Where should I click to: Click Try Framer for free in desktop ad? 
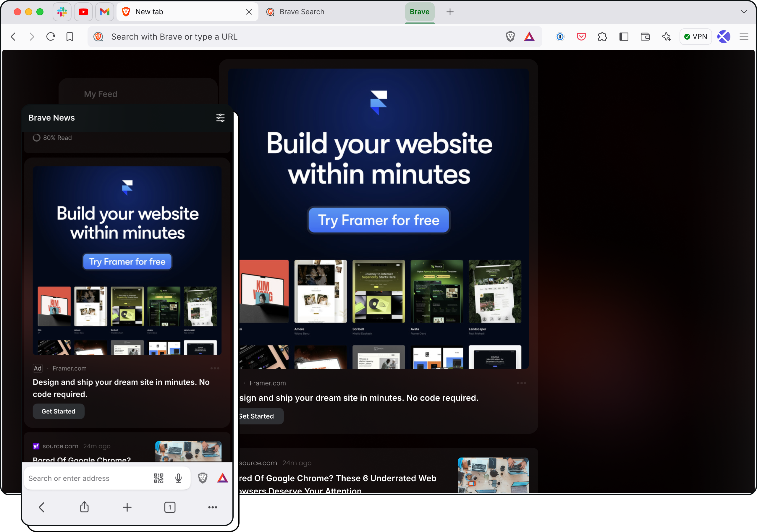pos(378,220)
